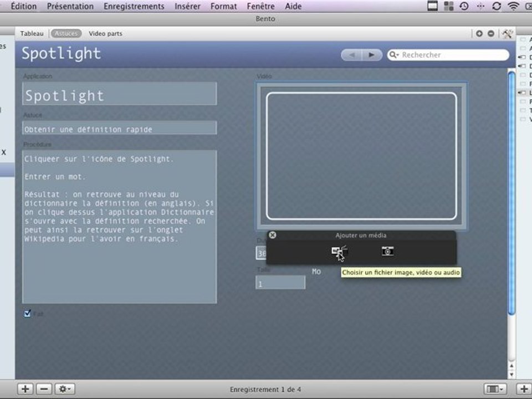Click the Time Machine menu bar icon

click(x=464, y=6)
